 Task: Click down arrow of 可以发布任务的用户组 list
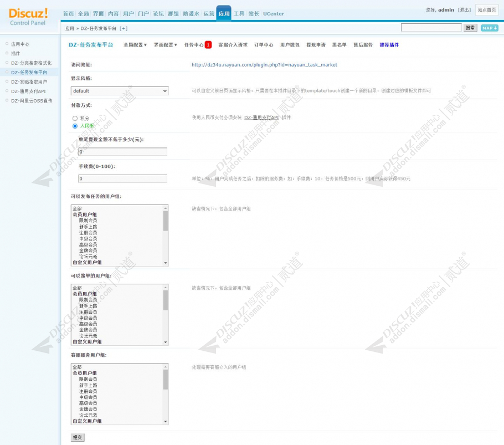tap(166, 263)
